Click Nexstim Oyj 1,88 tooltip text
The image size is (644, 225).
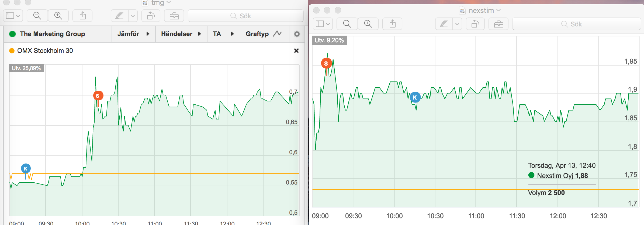[x=562, y=176]
